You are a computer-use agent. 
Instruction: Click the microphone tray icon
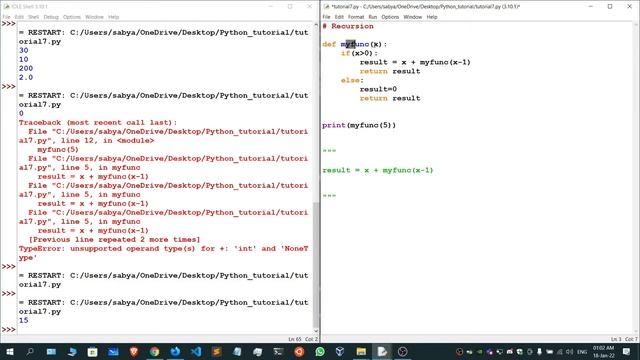coord(539,351)
